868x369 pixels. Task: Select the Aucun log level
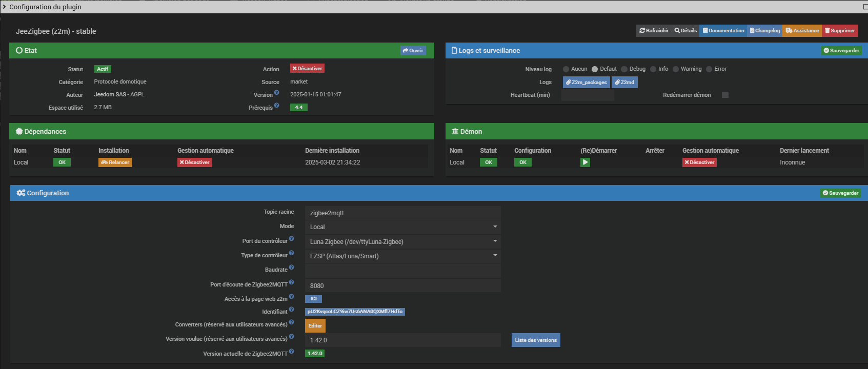[566, 69]
